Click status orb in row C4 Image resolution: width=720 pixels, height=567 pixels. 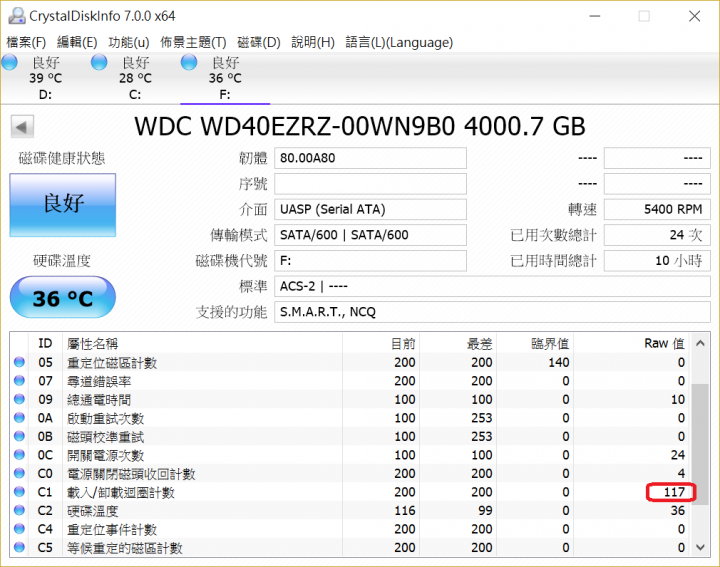[x=19, y=529]
